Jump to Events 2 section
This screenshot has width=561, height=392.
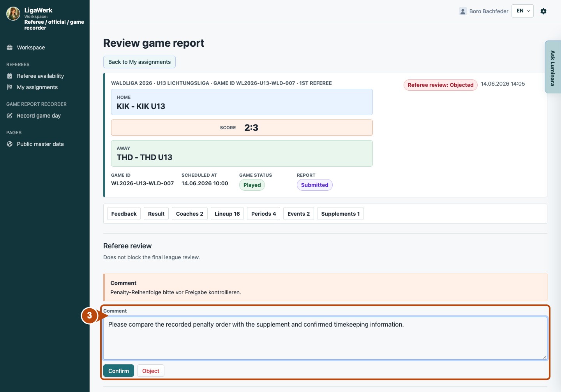298,214
